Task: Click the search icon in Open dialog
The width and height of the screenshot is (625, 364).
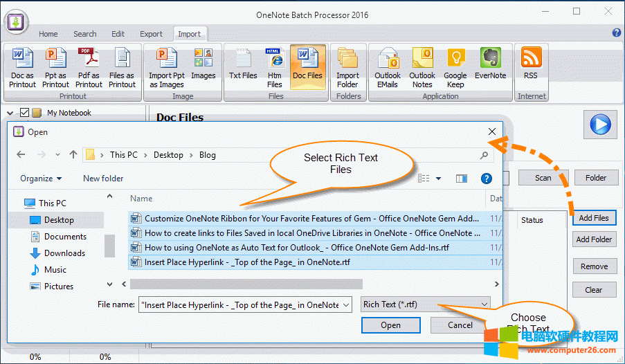Action: pos(484,155)
